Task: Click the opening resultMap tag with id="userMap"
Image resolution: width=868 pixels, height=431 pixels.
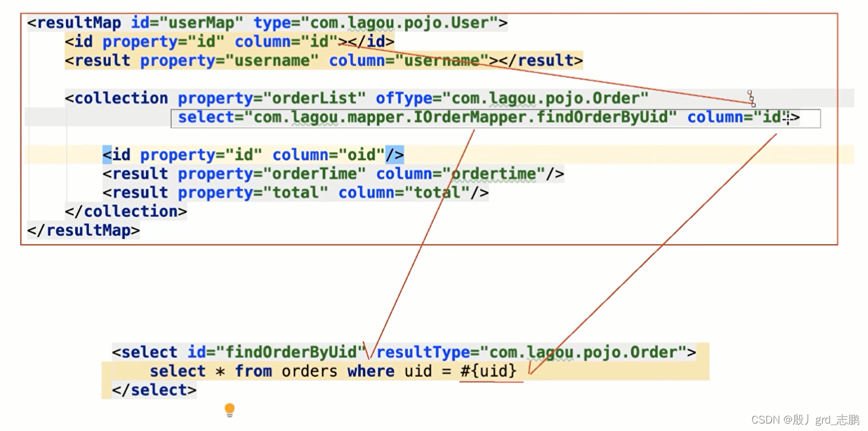Action: point(267,23)
